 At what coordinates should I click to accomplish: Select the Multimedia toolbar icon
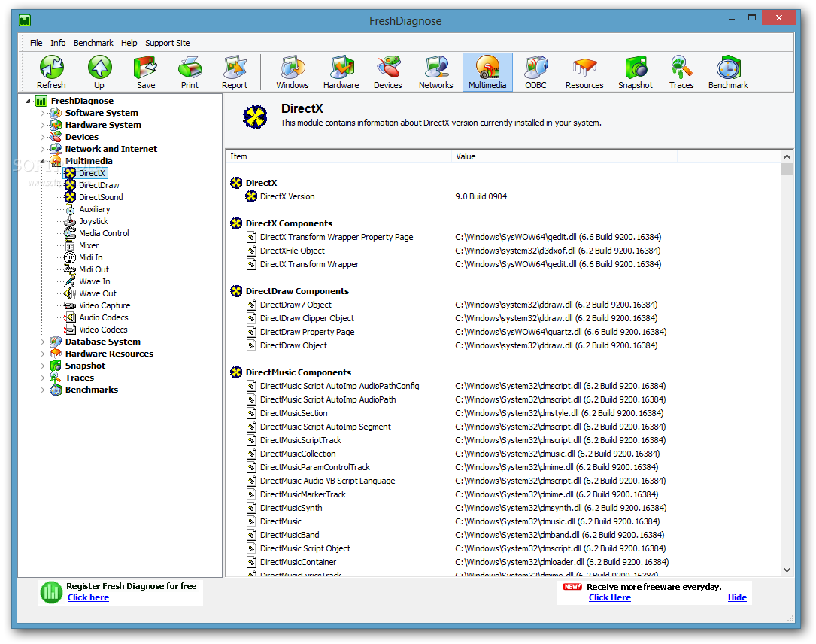coord(487,72)
